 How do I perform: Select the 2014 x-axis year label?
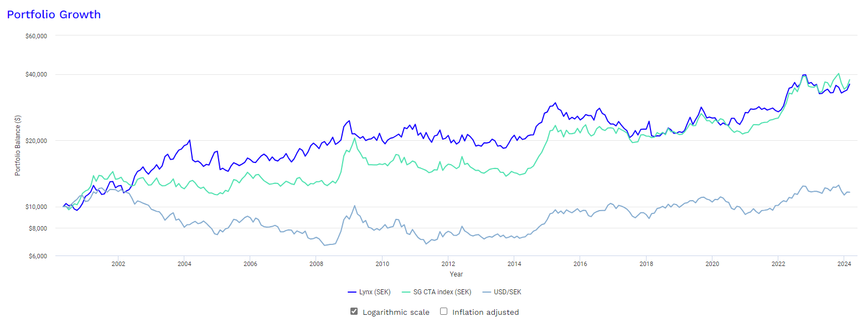tap(514, 264)
